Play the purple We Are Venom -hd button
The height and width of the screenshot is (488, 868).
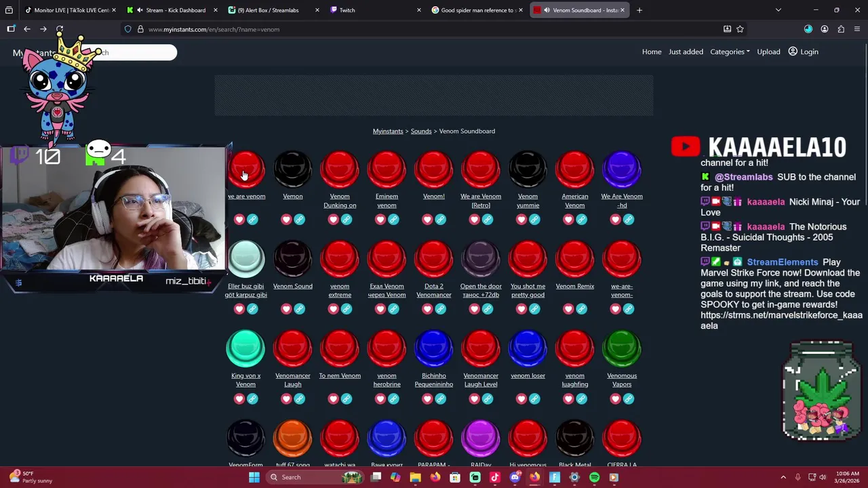pos(622,169)
